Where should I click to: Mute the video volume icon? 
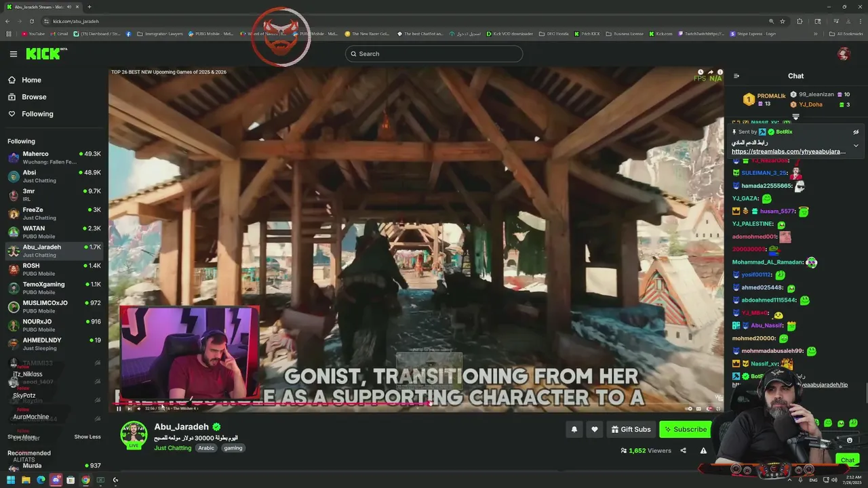tap(139, 408)
